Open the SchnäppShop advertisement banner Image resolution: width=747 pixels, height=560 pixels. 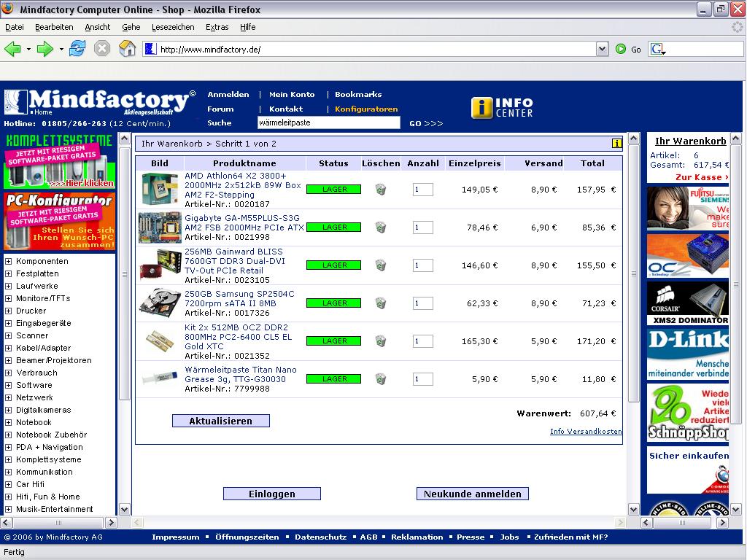coord(688,413)
